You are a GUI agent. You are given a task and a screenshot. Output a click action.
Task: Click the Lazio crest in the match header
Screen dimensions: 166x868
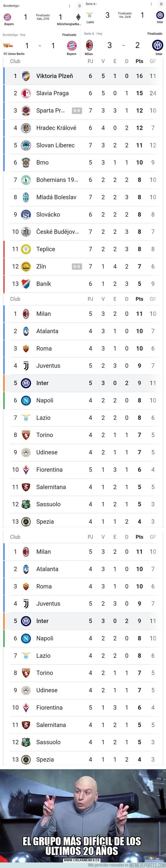pos(89,15)
